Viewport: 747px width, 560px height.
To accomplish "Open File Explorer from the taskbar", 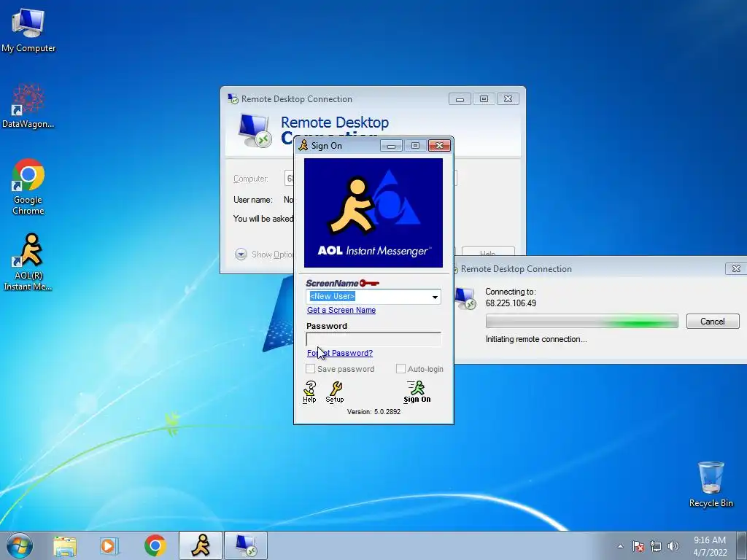I will coord(65,545).
